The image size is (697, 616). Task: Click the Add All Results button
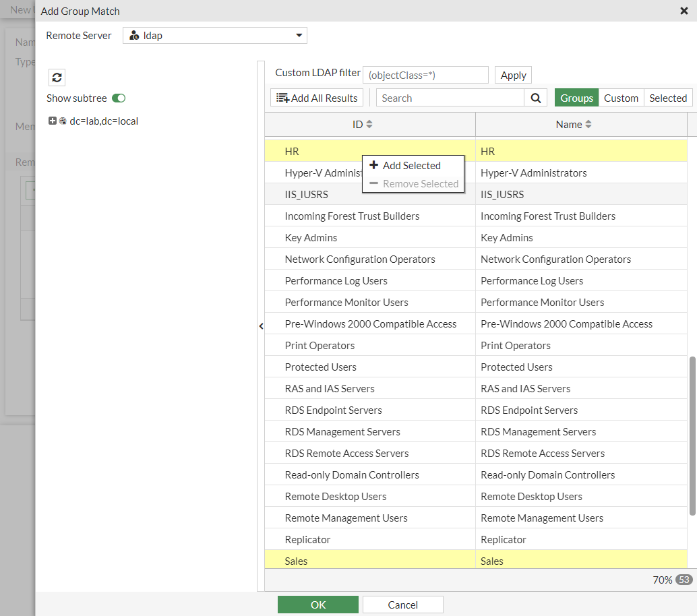tap(317, 98)
